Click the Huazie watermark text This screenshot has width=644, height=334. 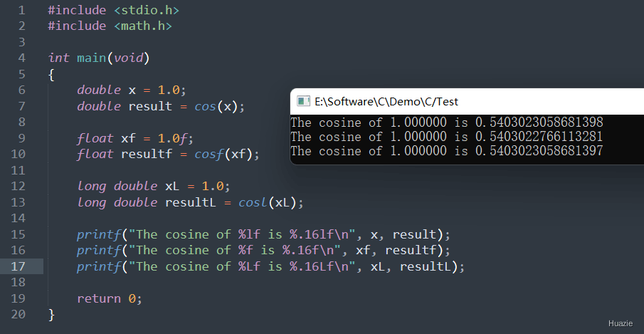tap(621, 323)
